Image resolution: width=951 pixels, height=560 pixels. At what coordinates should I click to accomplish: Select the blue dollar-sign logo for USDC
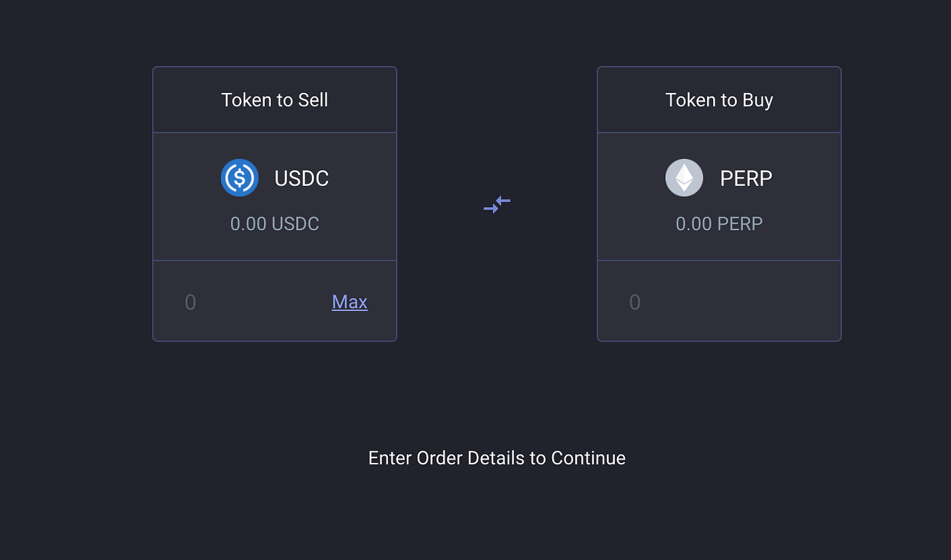(x=240, y=178)
